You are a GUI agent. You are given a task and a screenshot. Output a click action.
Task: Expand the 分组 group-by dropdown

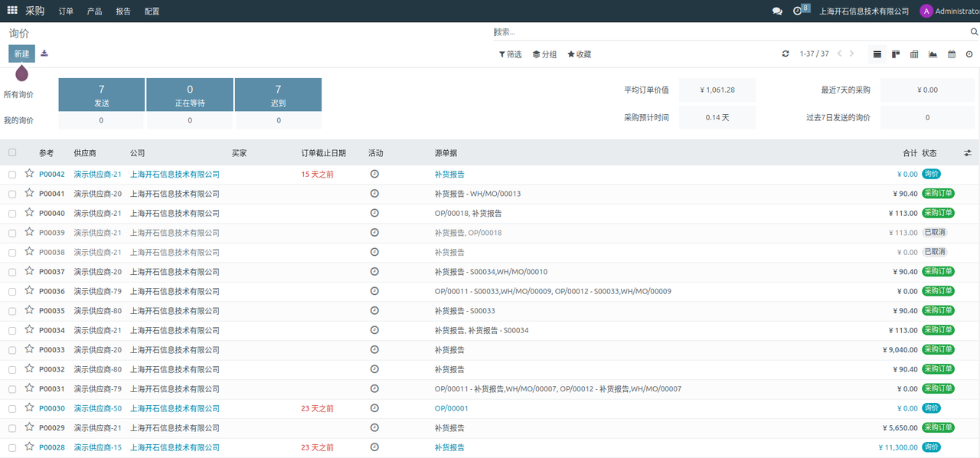pyautogui.click(x=545, y=54)
